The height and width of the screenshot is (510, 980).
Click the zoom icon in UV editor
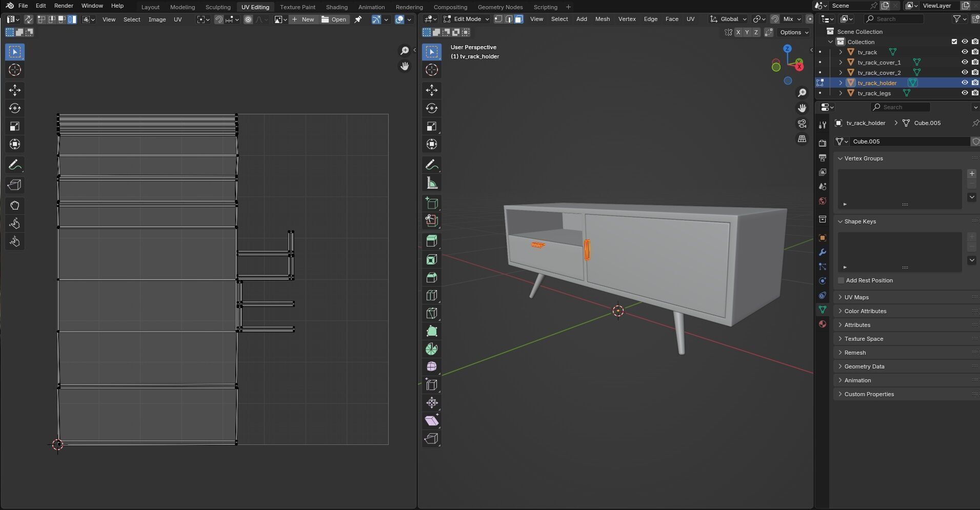click(405, 50)
